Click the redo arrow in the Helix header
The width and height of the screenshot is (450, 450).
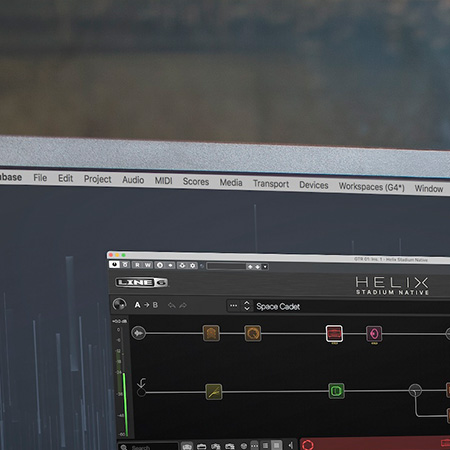pyautogui.click(x=183, y=305)
